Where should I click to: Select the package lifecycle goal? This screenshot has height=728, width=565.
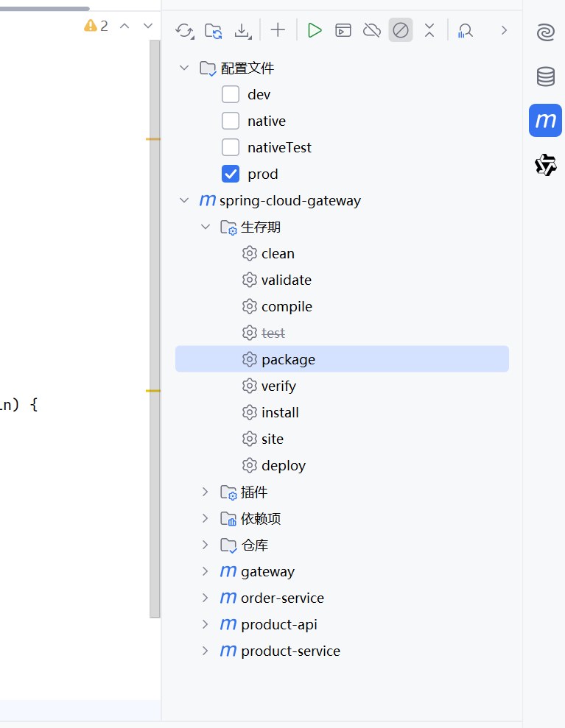[342, 359]
